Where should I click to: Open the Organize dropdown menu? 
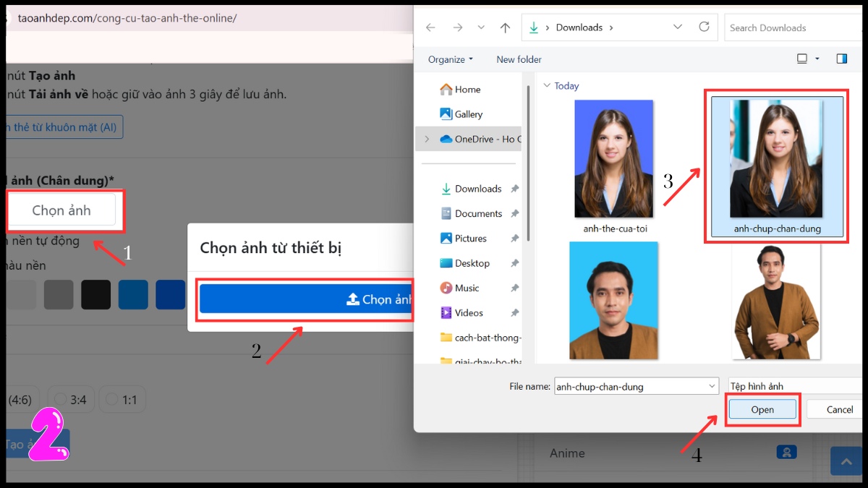[448, 59]
